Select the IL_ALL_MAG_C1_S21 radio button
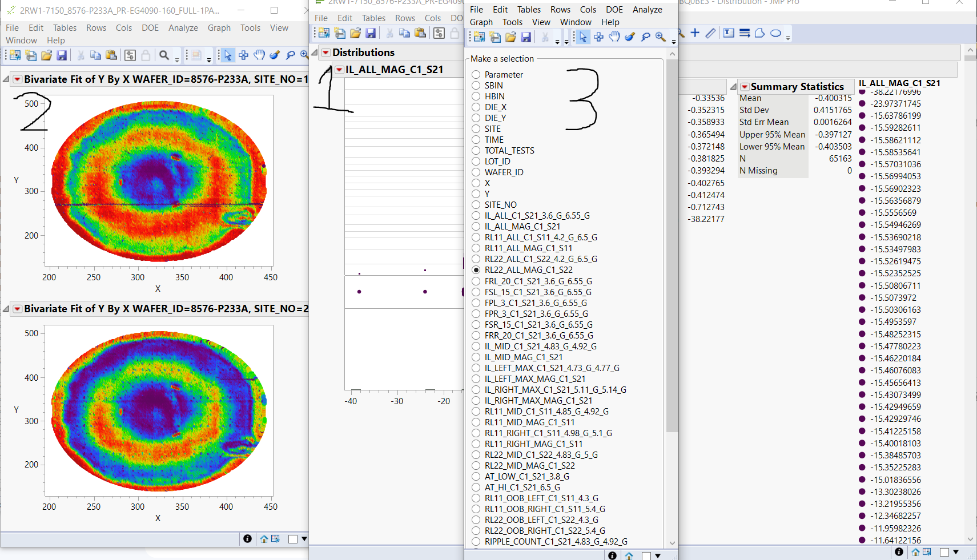Viewport: 977px width, 560px height. click(x=476, y=227)
